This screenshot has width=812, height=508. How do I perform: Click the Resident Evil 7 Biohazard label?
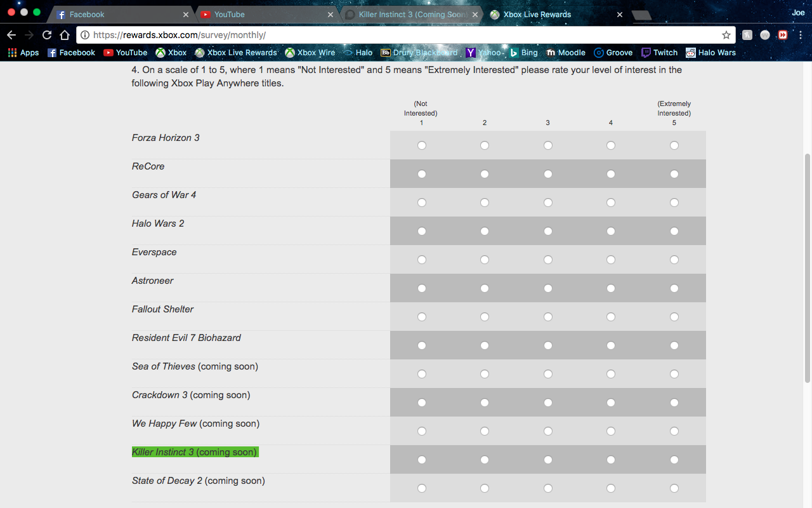point(187,338)
